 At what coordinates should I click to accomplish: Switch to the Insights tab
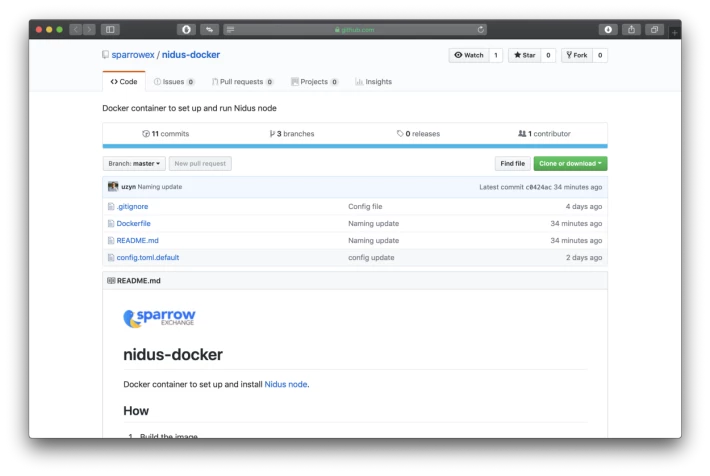(374, 82)
